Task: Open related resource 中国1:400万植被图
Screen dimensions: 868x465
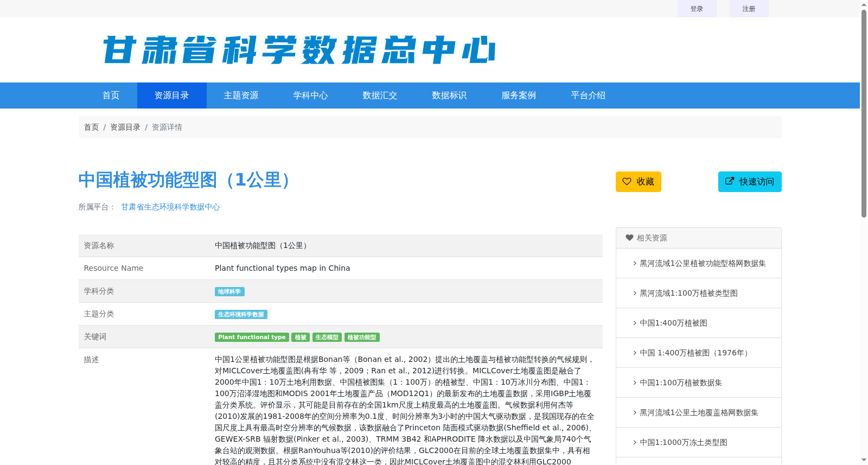Action: [x=673, y=323]
